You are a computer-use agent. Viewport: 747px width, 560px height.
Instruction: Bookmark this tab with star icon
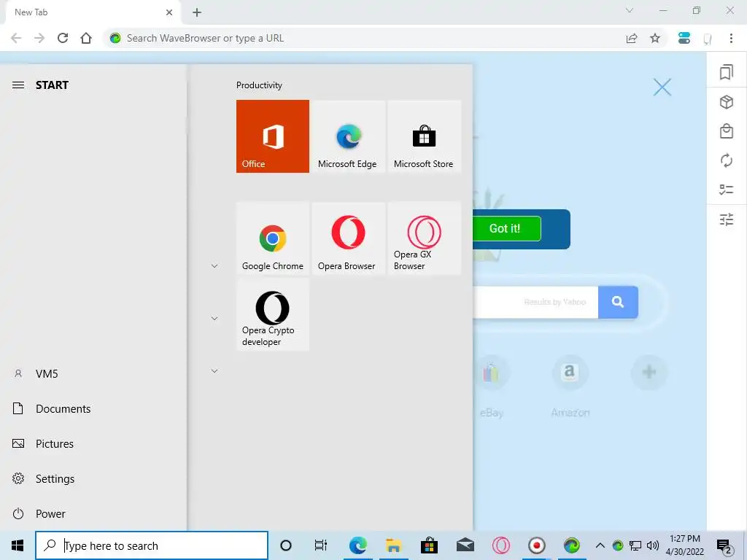pos(655,38)
